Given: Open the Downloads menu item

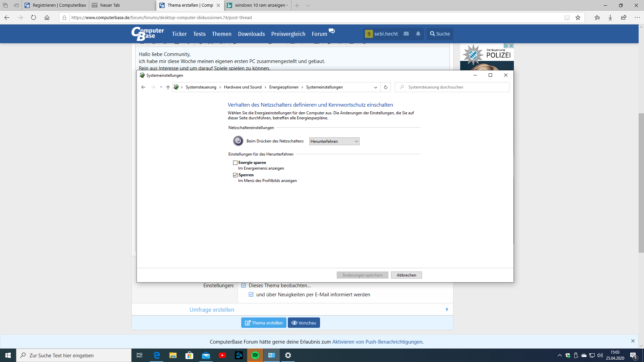Looking at the screenshot, I should tap(251, 34).
